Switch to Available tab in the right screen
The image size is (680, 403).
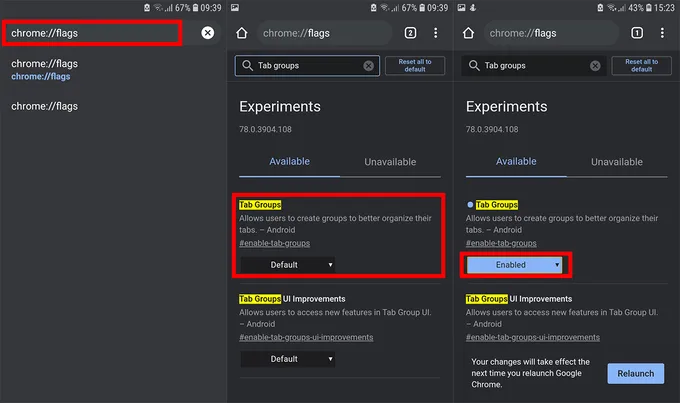(x=516, y=161)
